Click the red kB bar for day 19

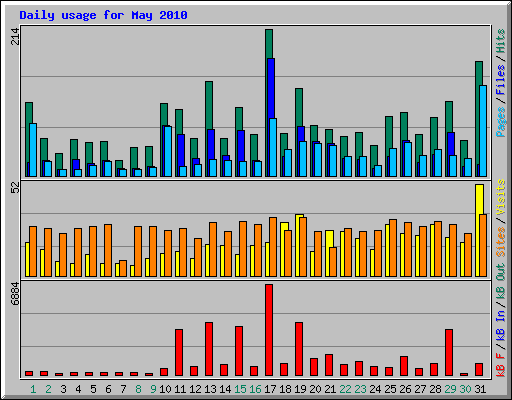coord(299,349)
